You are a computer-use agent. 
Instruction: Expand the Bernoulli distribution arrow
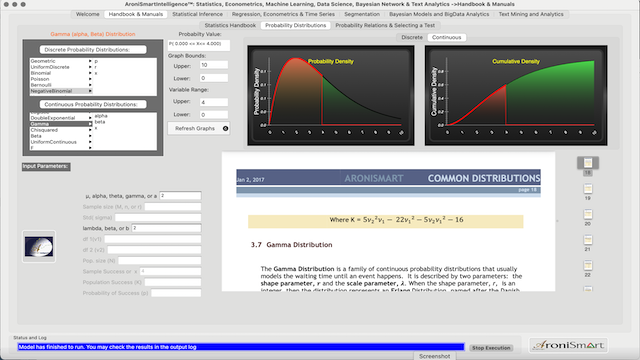pyautogui.click(x=90, y=85)
